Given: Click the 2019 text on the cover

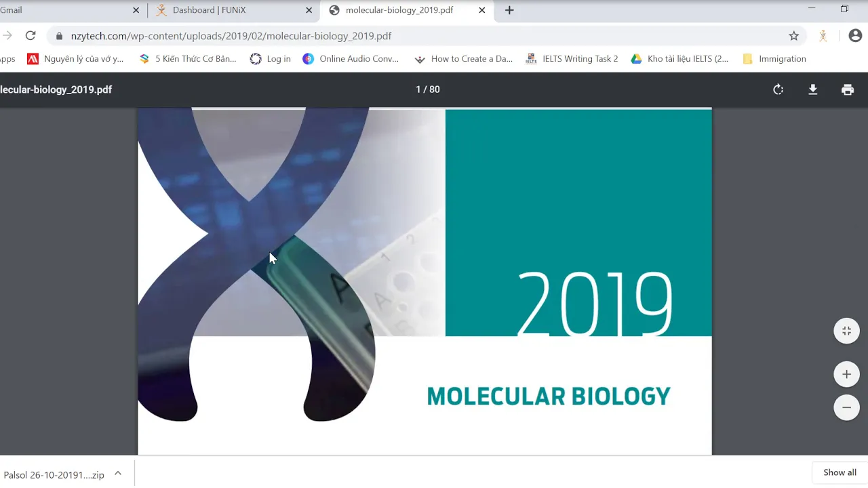Looking at the screenshot, I should 595,304.
